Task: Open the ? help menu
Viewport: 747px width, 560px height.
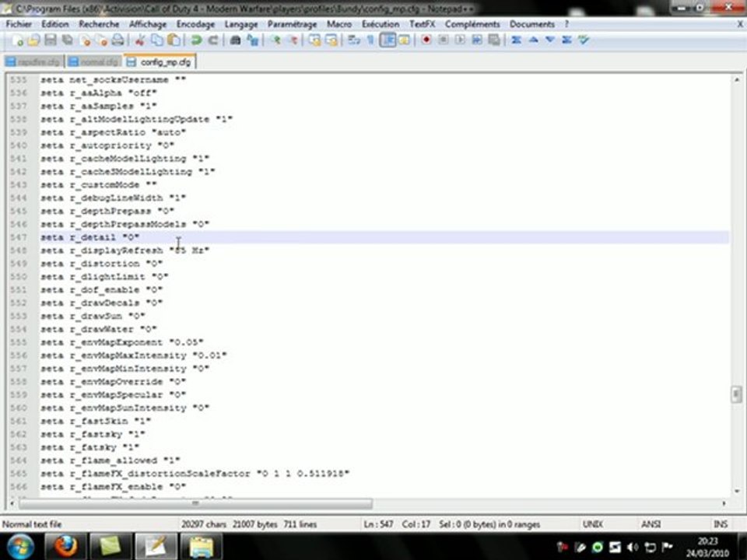Action: 566,24
